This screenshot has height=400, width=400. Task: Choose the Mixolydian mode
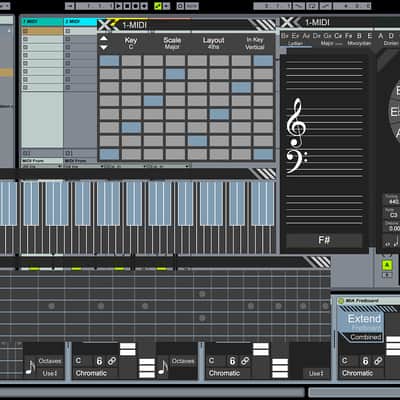[359, 43]
